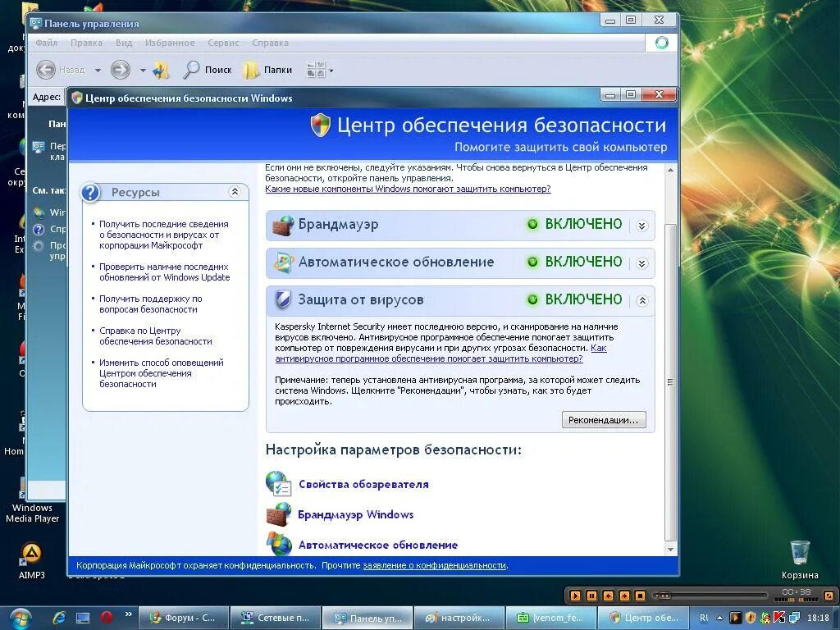Launch Opera from quick launch bar
This screenshot has width=840, height=630.
point(106,618)
